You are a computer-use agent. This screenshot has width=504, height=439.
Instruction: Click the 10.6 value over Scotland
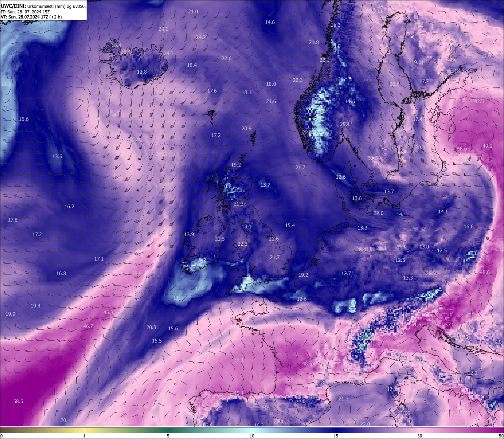click(226, 186)
